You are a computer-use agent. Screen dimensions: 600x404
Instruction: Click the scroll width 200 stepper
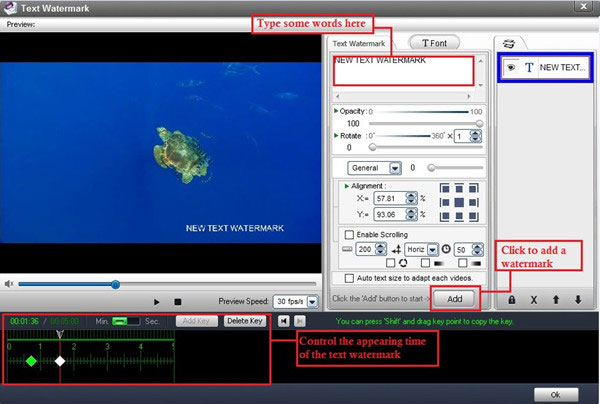pos(380,249)
